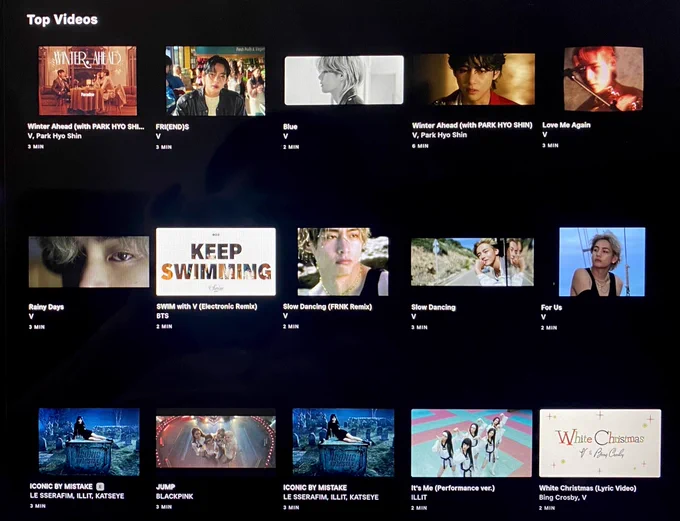The height and width of the screenshot is (521, 680).
Task: Click the 'It's Me (Performance ver.)' title
Action: 453,488
